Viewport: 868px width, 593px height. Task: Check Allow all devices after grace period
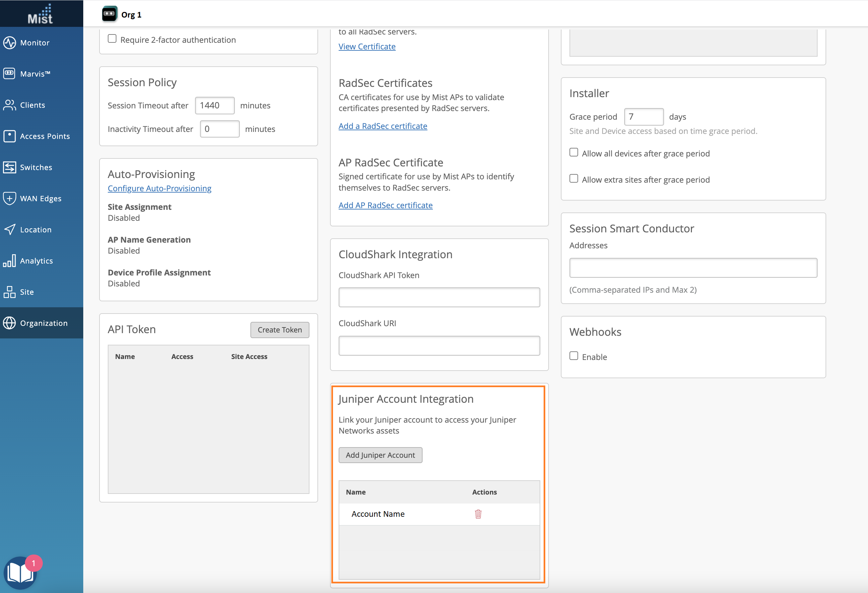(574, 152)
